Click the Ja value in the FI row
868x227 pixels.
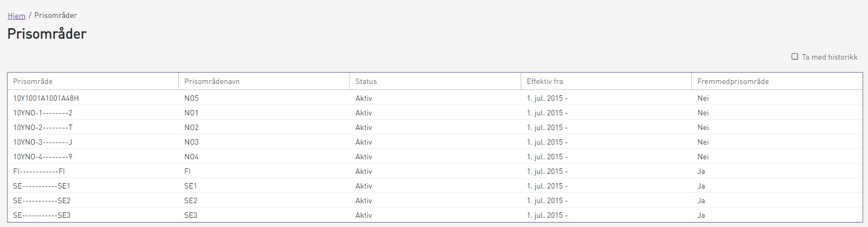pos(701,171)
